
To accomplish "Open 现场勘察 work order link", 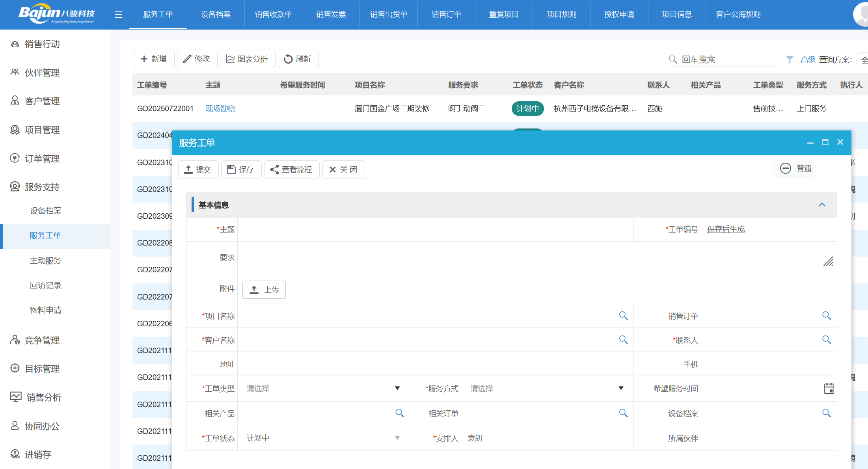I will tap(220, 108).
